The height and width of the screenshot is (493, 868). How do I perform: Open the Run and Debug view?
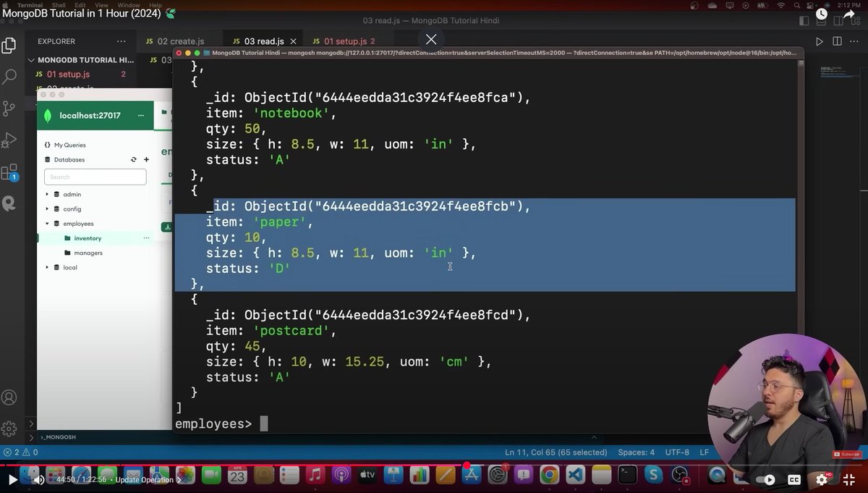pos(9,140)
